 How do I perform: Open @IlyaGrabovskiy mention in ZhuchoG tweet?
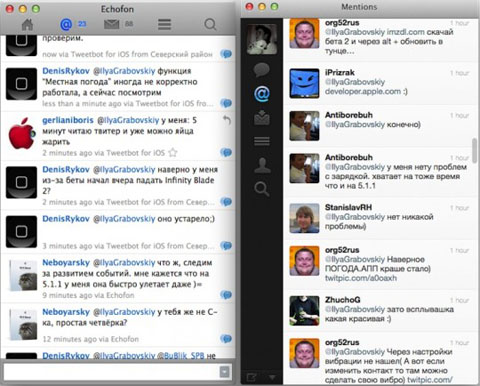point(355,309)
